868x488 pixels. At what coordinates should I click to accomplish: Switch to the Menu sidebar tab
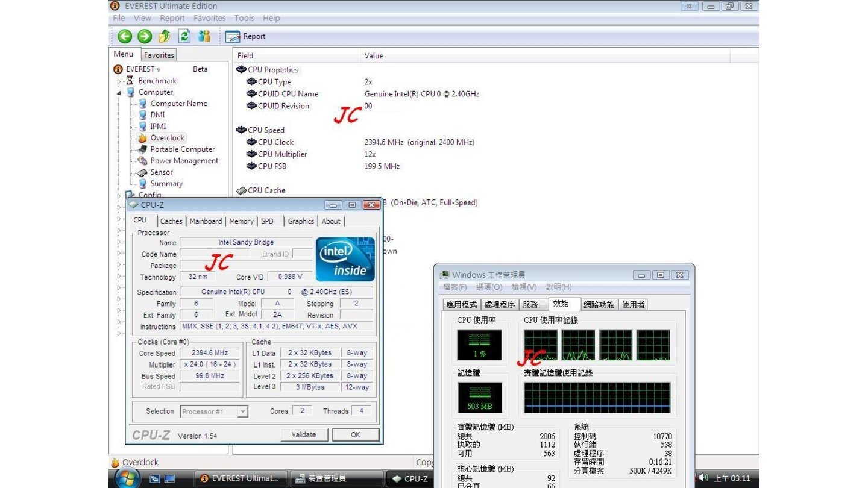click(x=124, y=54)
